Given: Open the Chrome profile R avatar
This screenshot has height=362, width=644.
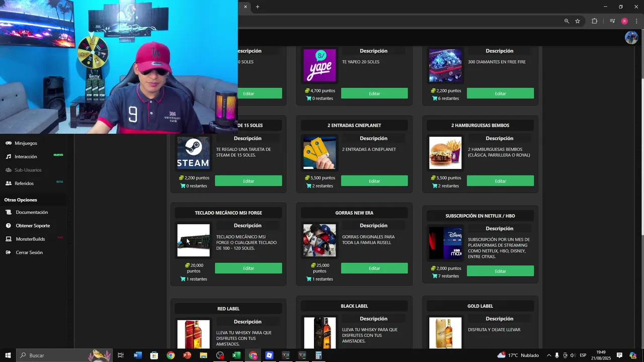Looking at the screenshot, I should [624, 21].
